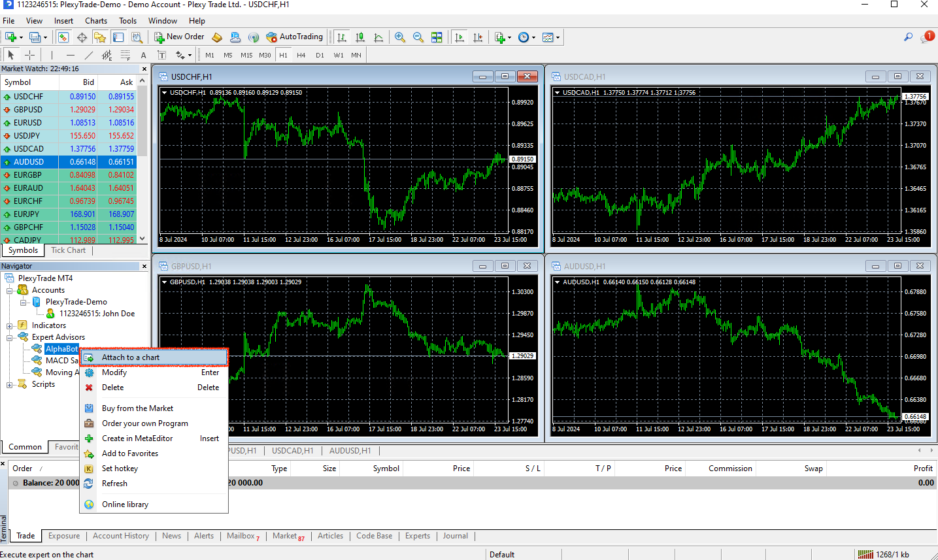Choose Attach to a chart
The image size is (938, 560).
[x=154, y=357]
